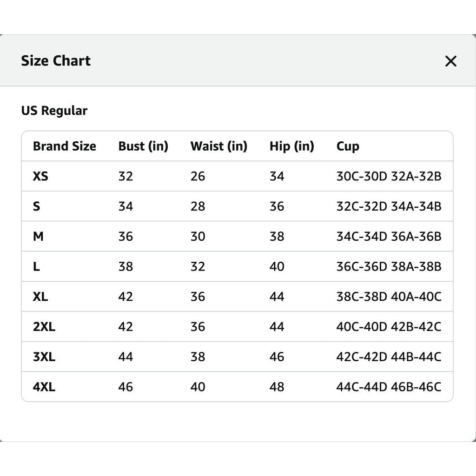Select the "Waist (in)" column header
Image resolution: width=476 pixels, height=476 pixels.
(219, 146)
